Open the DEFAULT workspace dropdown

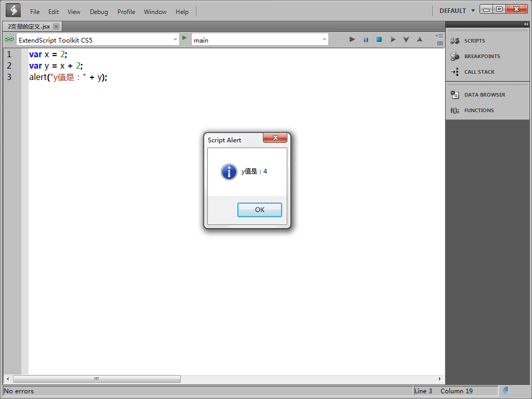coord(457,11)
